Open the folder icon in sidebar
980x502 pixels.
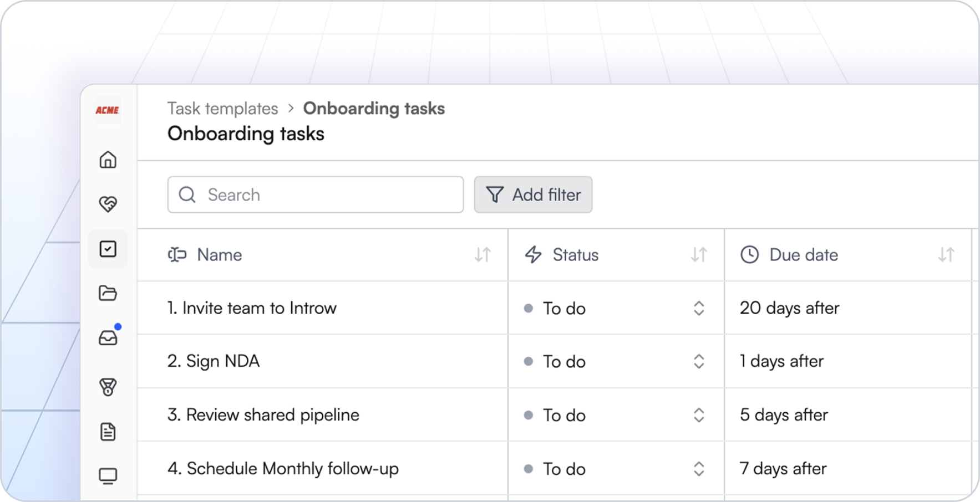pos(108,293)
